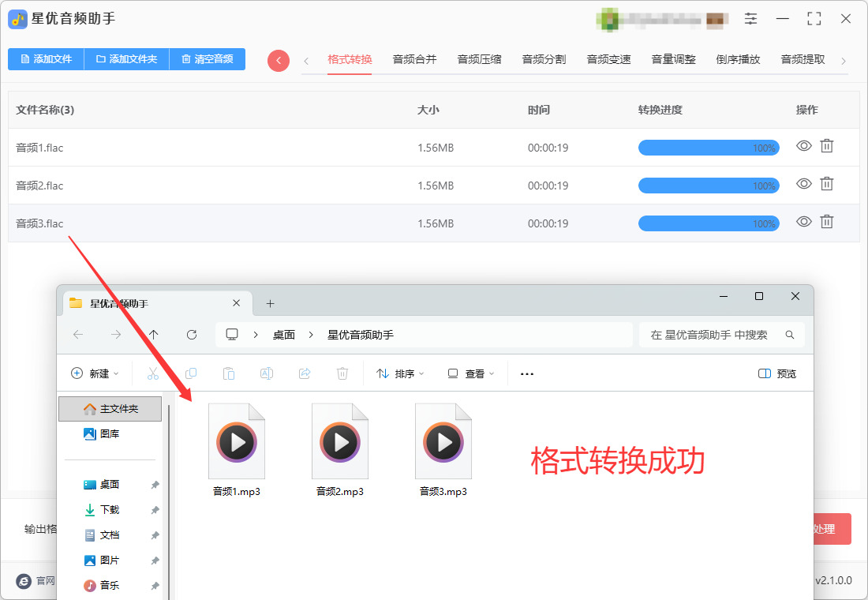Open the 官网 link at bottom left
The image size is (868, 600).
click(36, 580)
